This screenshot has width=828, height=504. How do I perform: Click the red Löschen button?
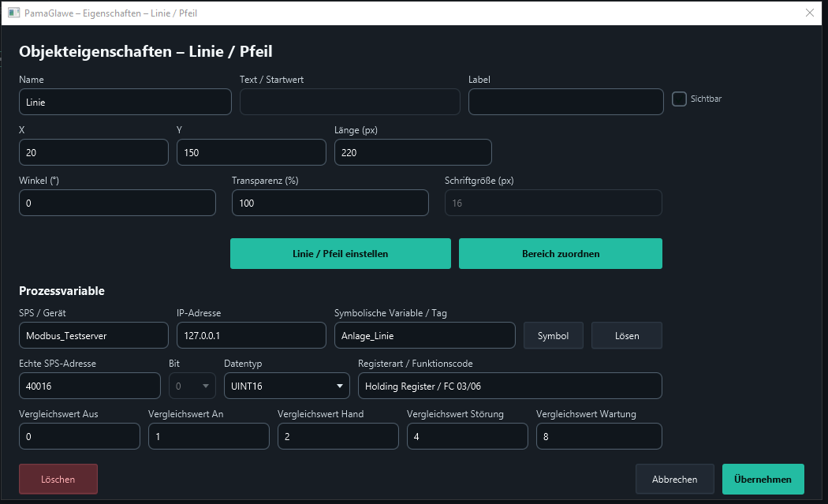[x=58, y=480]
